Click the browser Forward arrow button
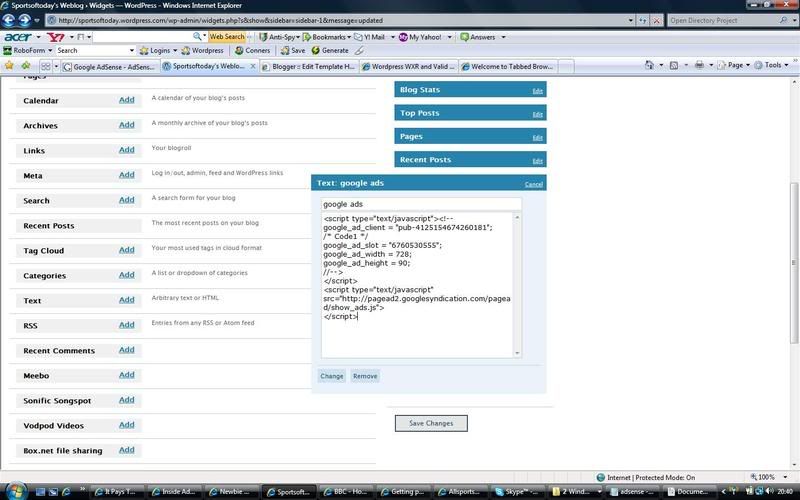800x500 pixels. 24,20
